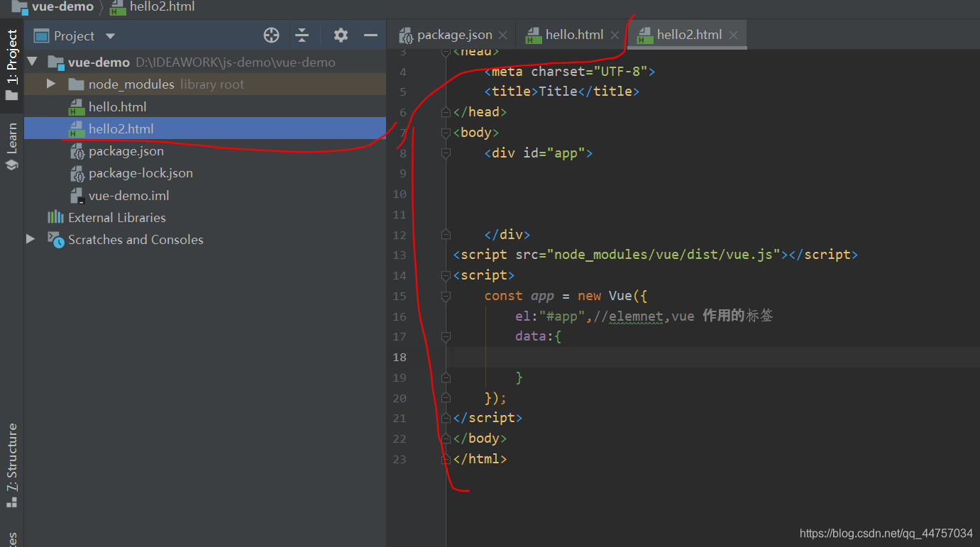Click the 'const app = new Vue({' line

[x=566, y=296]
